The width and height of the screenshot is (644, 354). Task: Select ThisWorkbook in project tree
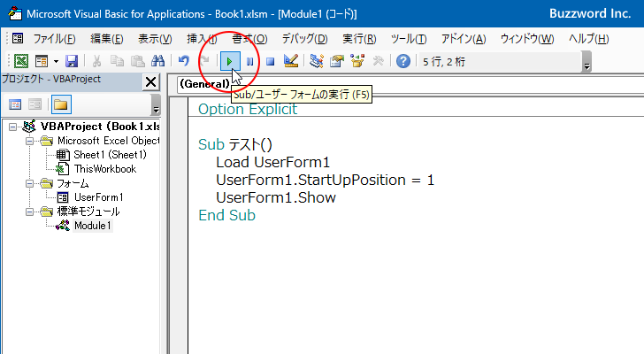tap(105, 169)
